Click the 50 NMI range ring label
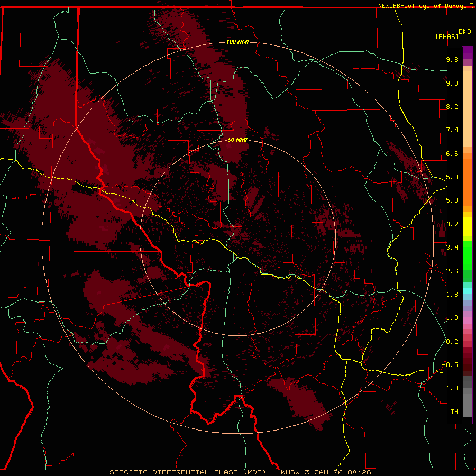This screenshot has height=476, width=476. (237, 140)
